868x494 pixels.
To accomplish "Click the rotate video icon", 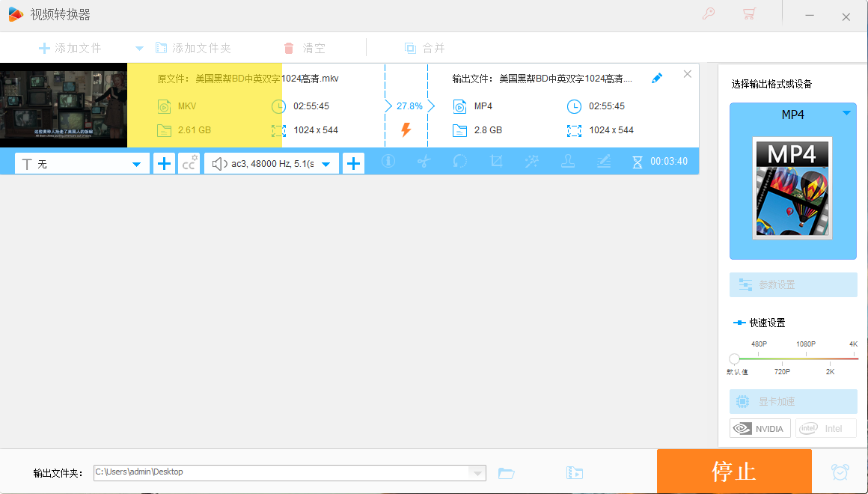I will point(460,161).
